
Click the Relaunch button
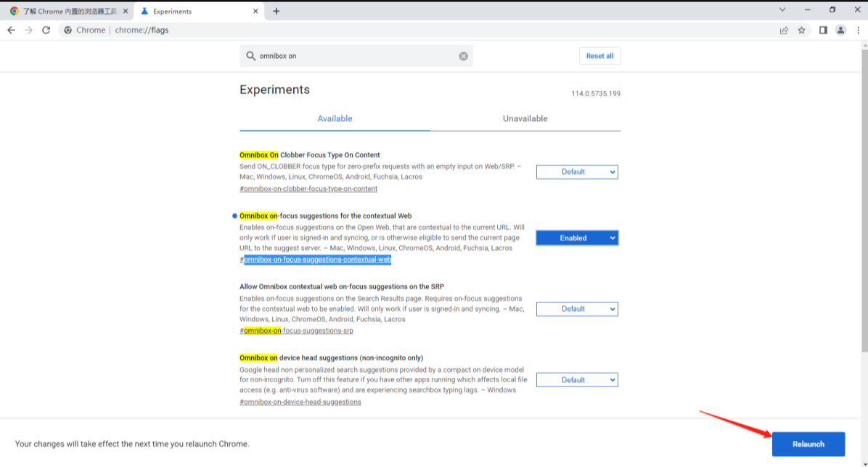point(808,444)
